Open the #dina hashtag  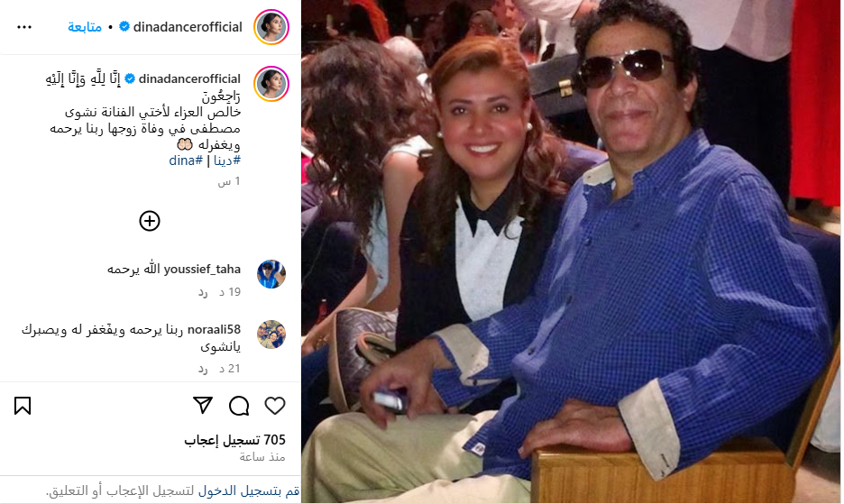(186, 160)
